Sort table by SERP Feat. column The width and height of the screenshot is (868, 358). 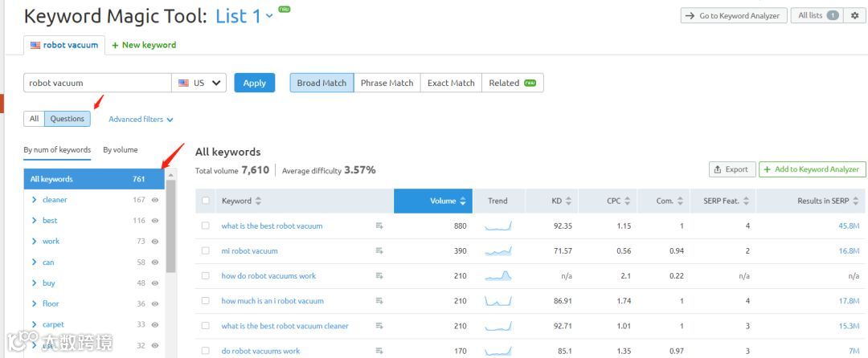(x=727, y=201)
